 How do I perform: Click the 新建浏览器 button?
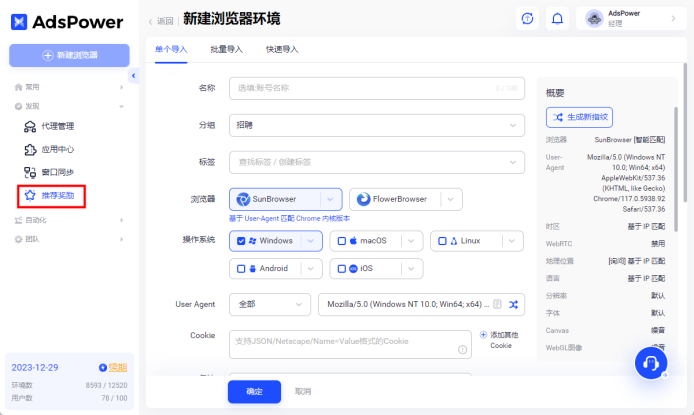pyautogui.click(x=69, y=55)
